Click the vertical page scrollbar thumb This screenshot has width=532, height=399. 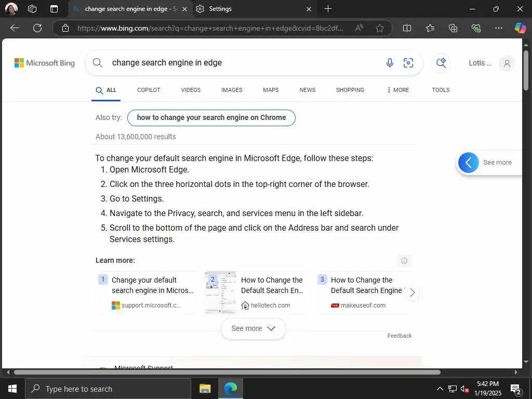pos(526,71)
